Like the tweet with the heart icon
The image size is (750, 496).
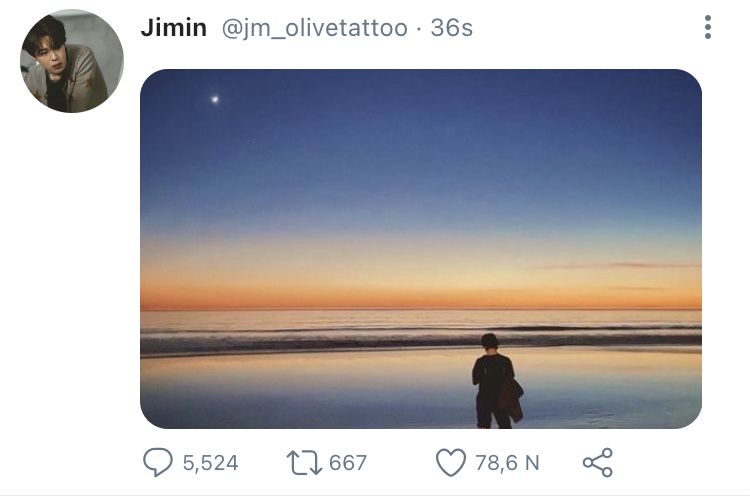click(452, 462)
